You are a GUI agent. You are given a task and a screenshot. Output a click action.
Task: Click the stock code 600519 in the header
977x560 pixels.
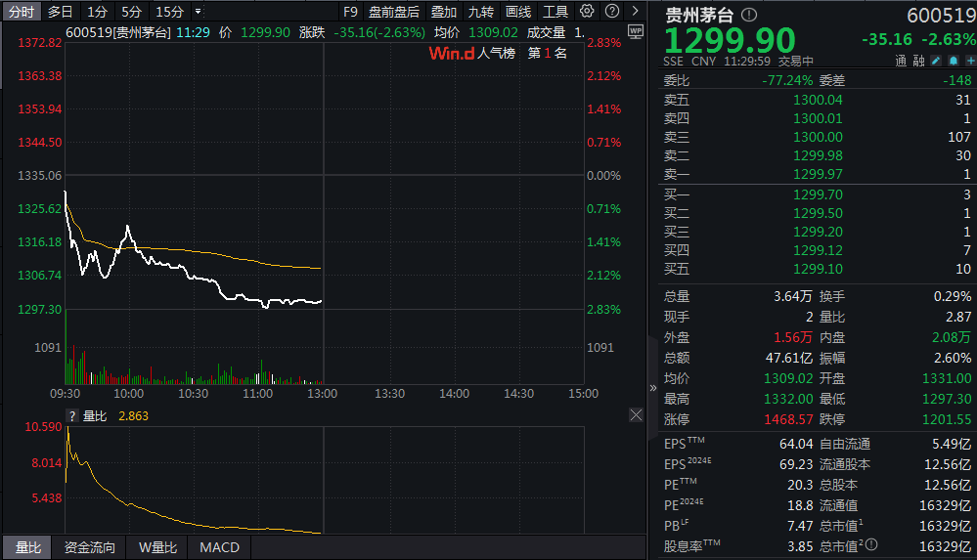[x=942, y=15]
